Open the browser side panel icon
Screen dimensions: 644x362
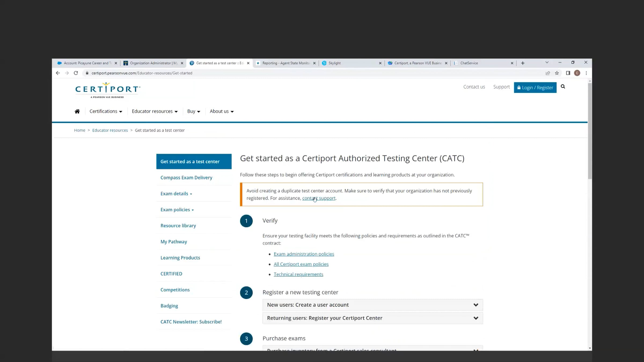568,73
